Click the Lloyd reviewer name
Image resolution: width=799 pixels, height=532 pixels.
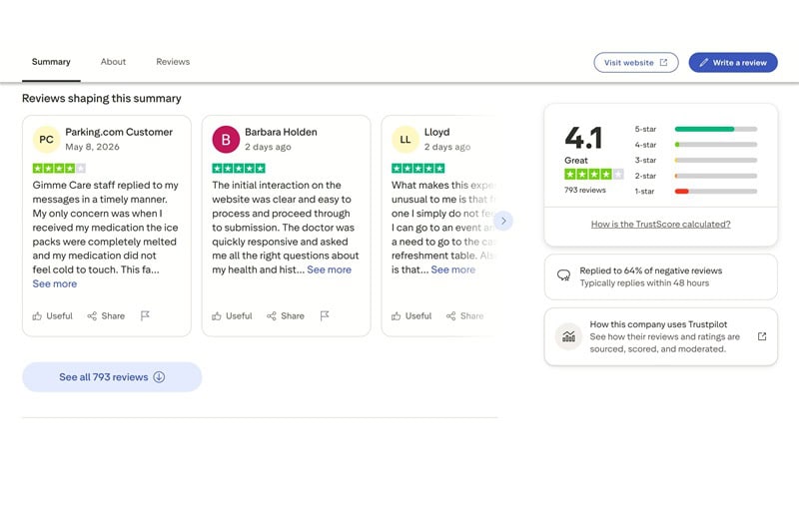pyautogui.click(x=436, y=132)
